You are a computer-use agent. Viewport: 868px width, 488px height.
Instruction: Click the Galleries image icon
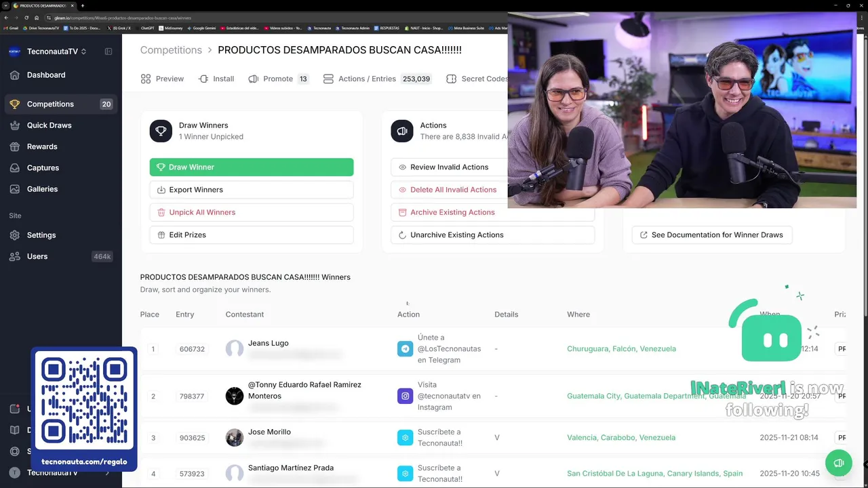15,189
